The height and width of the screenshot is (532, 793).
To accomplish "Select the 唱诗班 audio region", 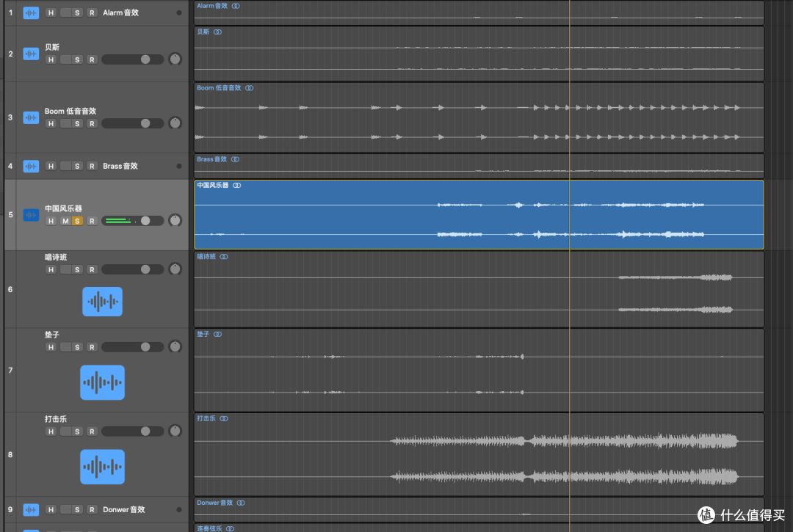I will pyautogui.click(x=479, y=289).
